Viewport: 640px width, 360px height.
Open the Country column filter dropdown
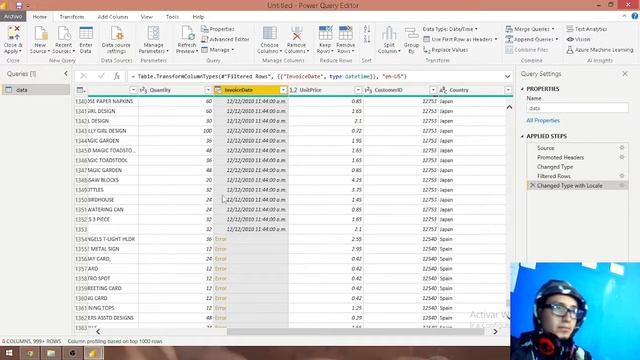[x=508, y=90]
